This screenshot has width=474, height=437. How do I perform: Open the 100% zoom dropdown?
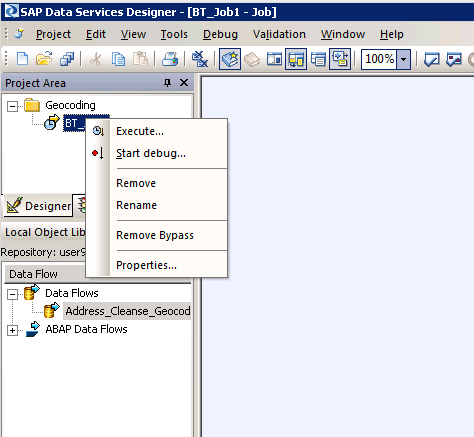point(403,59)
